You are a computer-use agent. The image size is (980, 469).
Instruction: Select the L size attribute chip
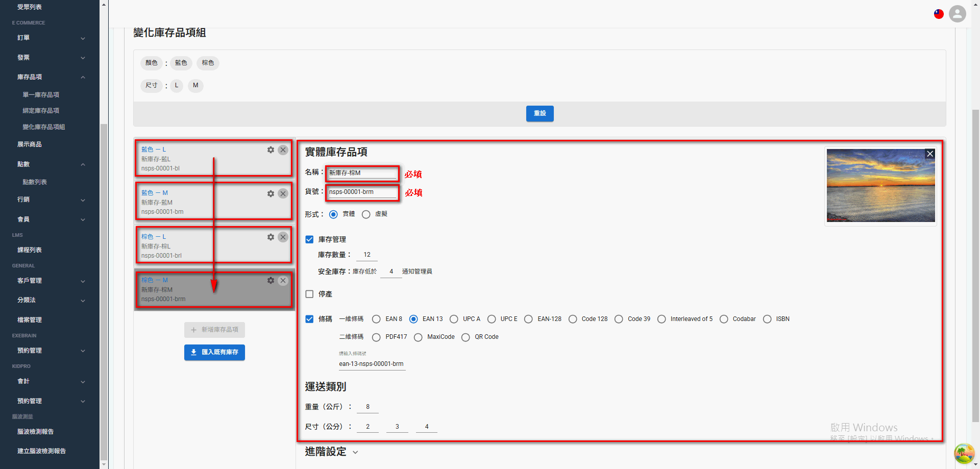click(177, 85)
